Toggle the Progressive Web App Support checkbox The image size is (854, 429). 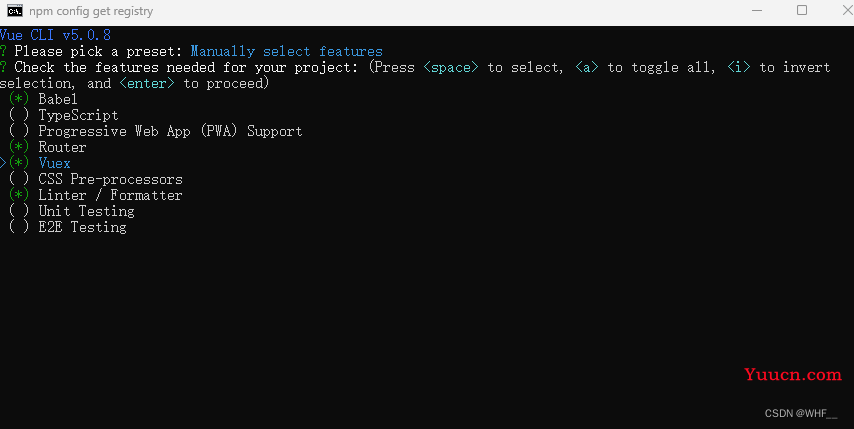(x=19, y=131)
